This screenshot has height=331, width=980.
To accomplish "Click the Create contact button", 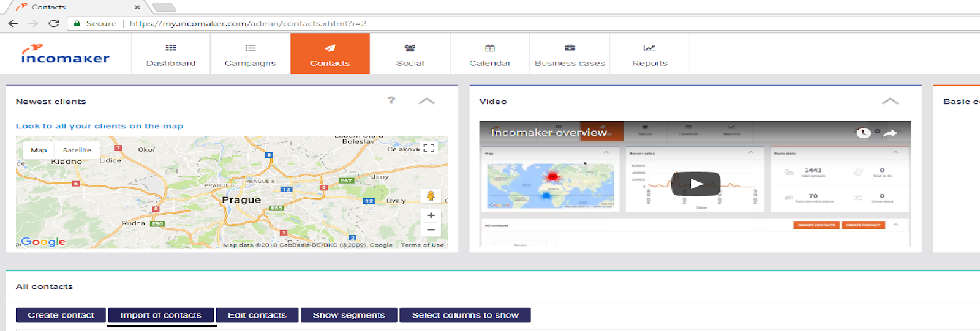I will pos(61,315).
